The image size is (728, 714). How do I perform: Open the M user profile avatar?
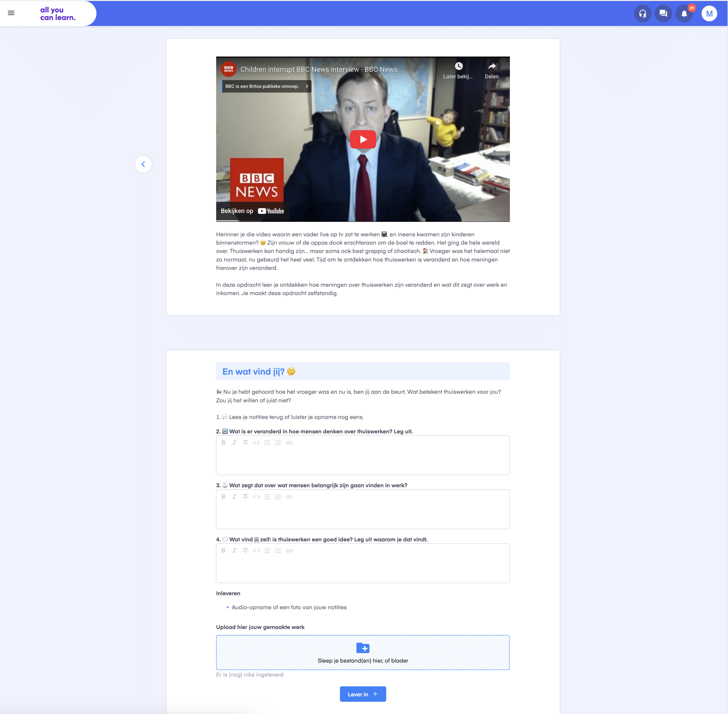(x=709, y=14)
